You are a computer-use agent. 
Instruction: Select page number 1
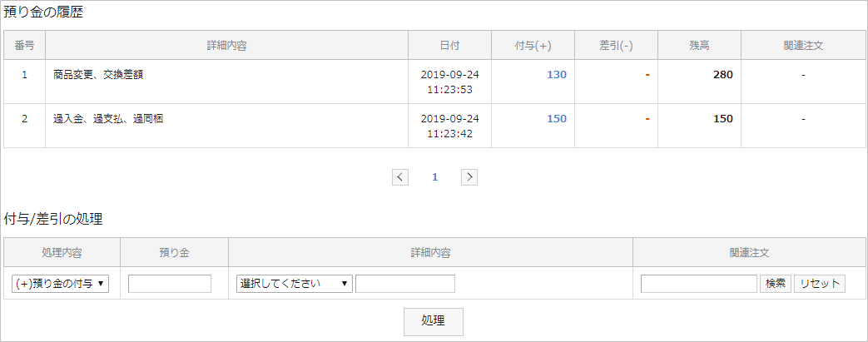point(435,177)
